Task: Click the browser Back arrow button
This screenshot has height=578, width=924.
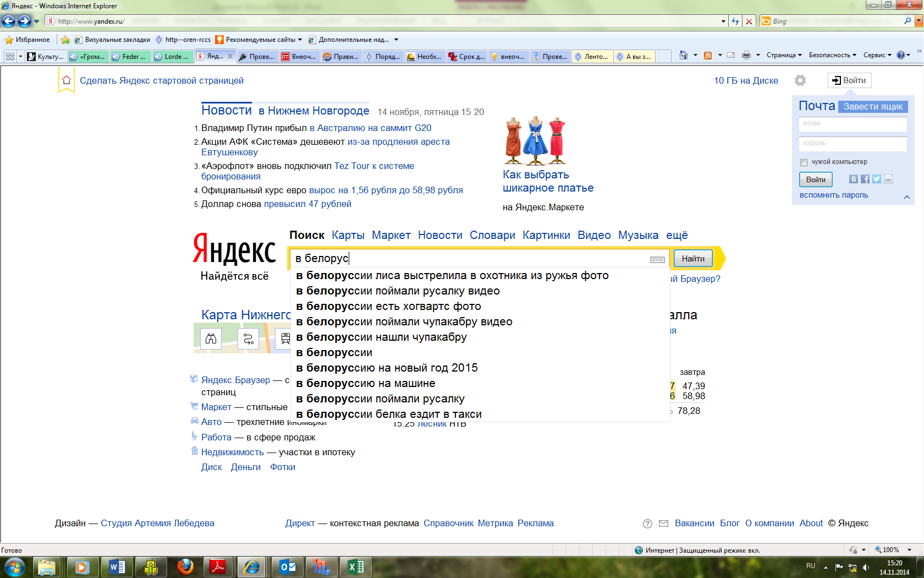Action: tap(8, 21)
